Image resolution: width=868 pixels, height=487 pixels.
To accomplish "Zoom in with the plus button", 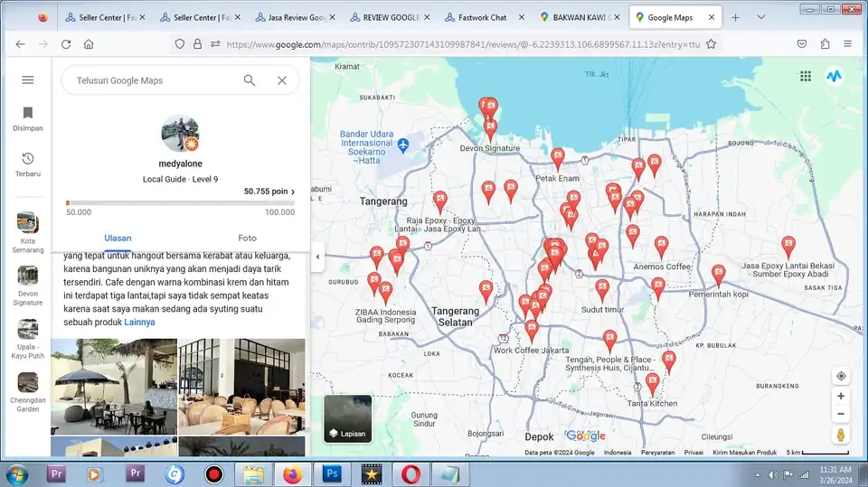I will (841, 397).
